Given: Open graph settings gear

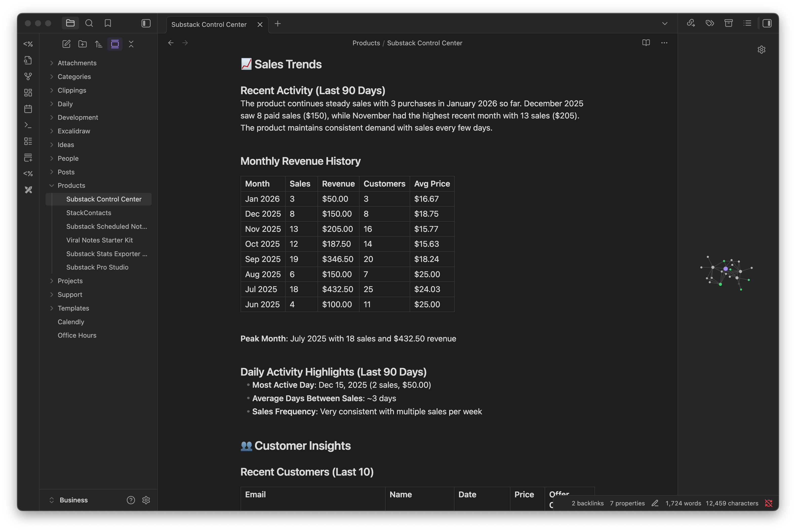Looking at the screenshot, I should tap(761, 50).
